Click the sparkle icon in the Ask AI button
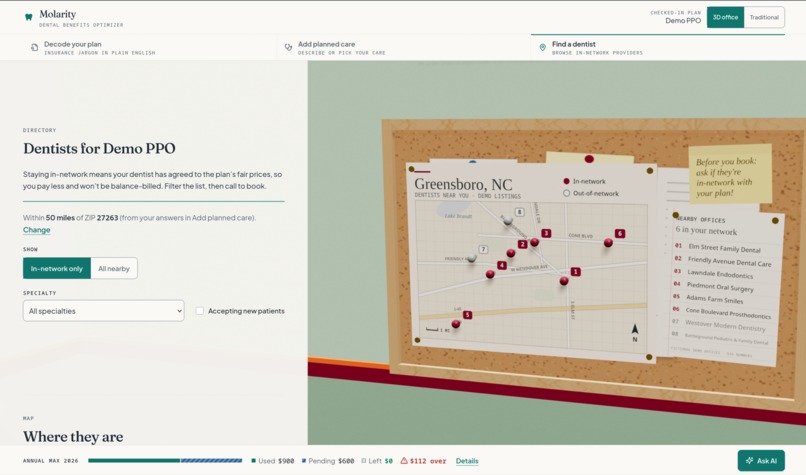The height and width of the screenshot is (475, 806). tap(749, 461)
